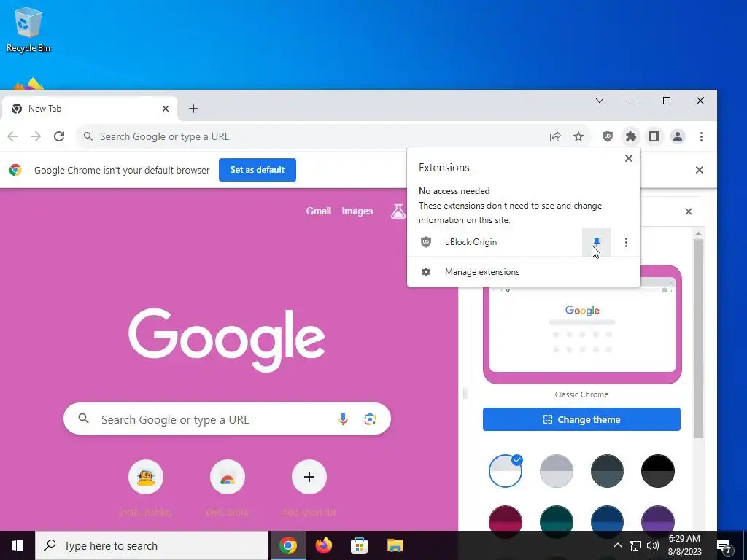Screen dimensions: 747x560
Task: Click Chrome icon in the taskbar
Action: tap(288, 545)
